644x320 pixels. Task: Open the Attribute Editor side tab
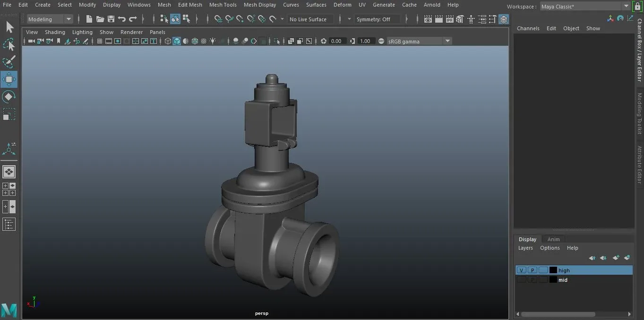[x=640, y=165]
